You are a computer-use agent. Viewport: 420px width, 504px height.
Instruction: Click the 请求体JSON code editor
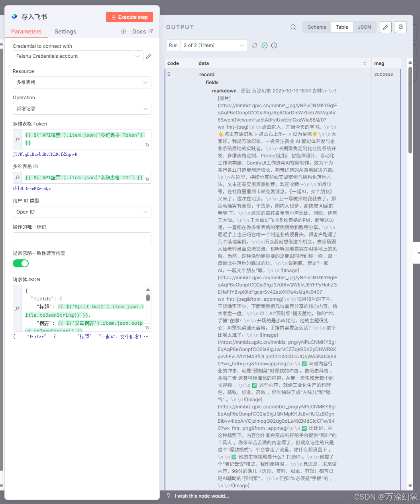[84, 308]
